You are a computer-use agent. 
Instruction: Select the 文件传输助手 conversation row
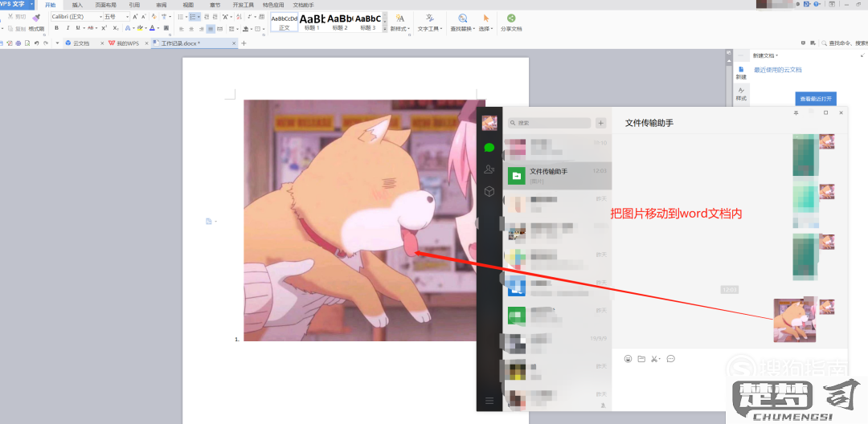pos(557,176)
